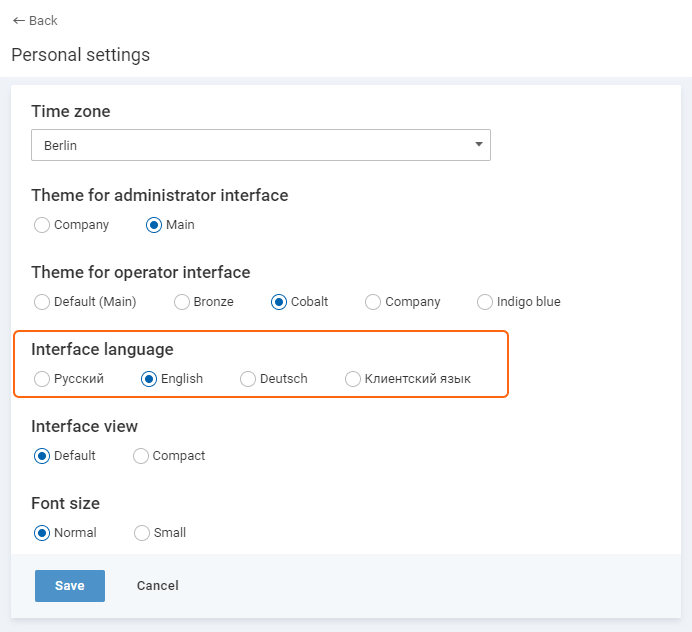Select Default interface view

pos(41,456)
